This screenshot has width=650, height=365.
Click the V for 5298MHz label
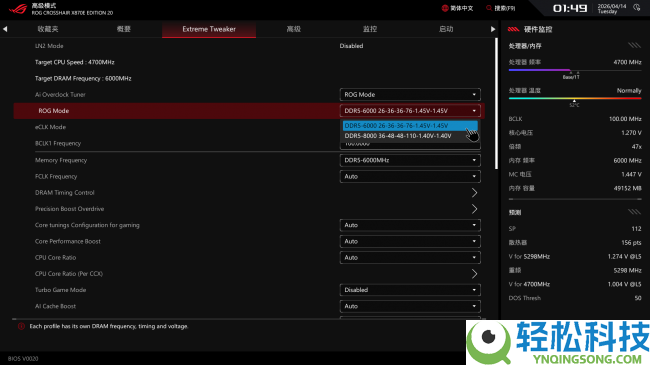click(529, 256)
